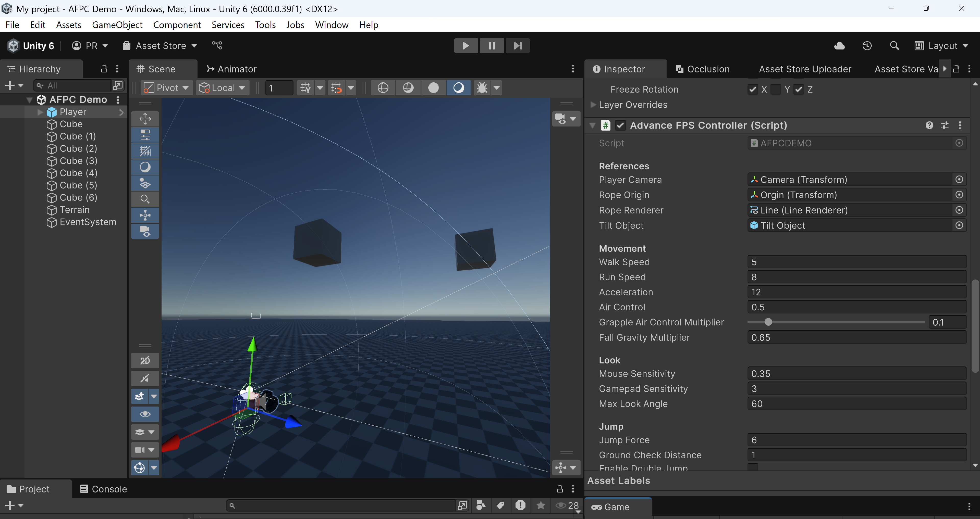
Task: Pick object for Player Camera field
Action: tap(959, 180)
